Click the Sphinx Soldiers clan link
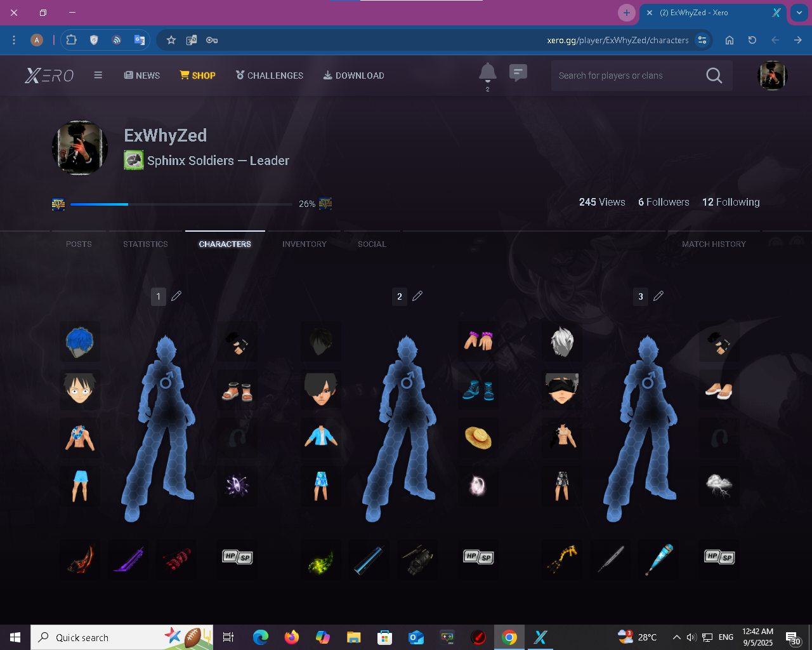 190,161
